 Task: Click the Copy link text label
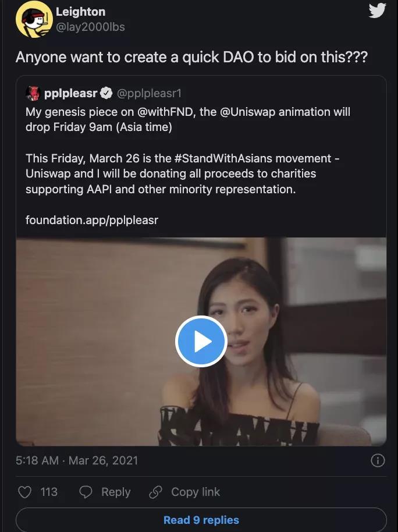[196, 492]
